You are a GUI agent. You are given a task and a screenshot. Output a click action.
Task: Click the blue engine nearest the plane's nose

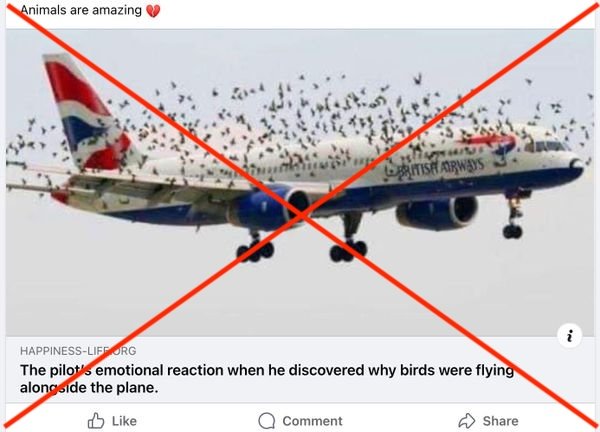[x=437, y=213]
